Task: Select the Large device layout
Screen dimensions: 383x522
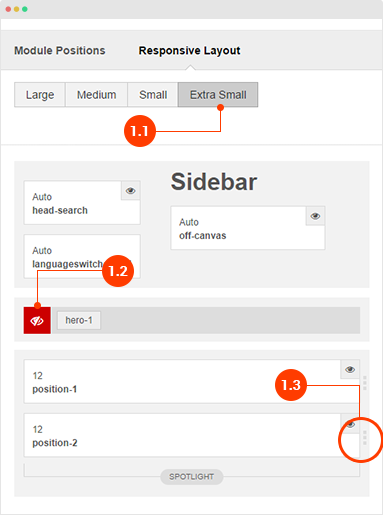Action: pos(40,95)
